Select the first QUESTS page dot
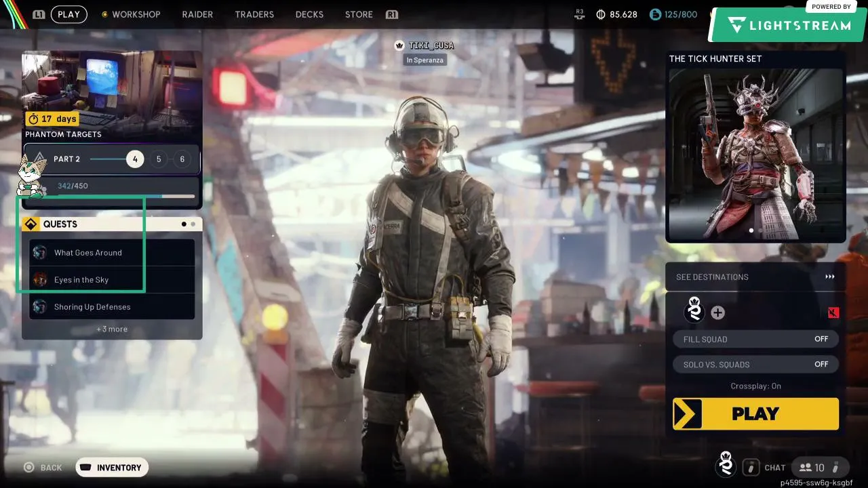This screenshot has width=868, height=488. pos(184,224)
